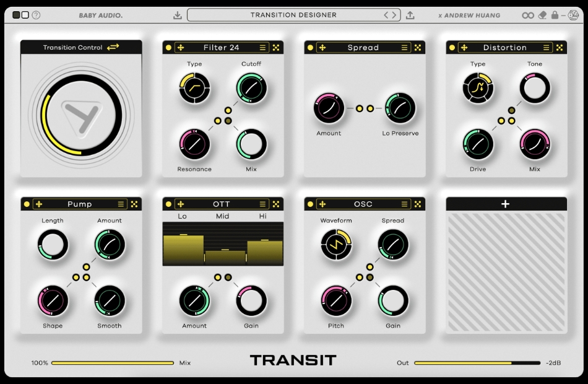Screen dimensions: 588x384
Task: Go to the previous preset arrow
Action: click(386, 15)
